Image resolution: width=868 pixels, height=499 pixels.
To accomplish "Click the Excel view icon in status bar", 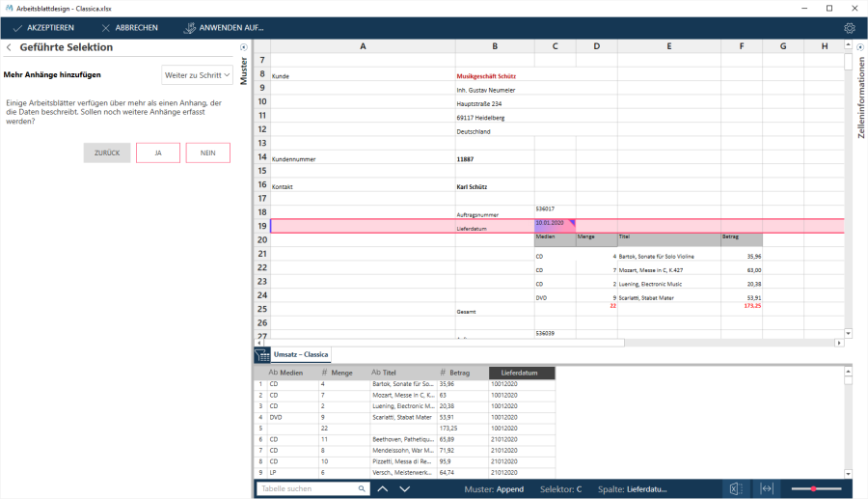I will coord(735,489).
